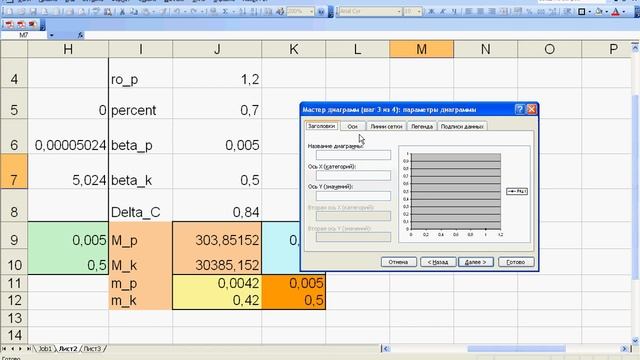Click the New workbook icon

coord(10,12)
